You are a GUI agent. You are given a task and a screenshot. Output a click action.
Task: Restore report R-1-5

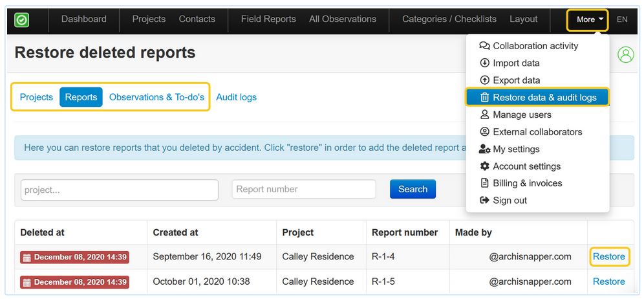(608, 282)
